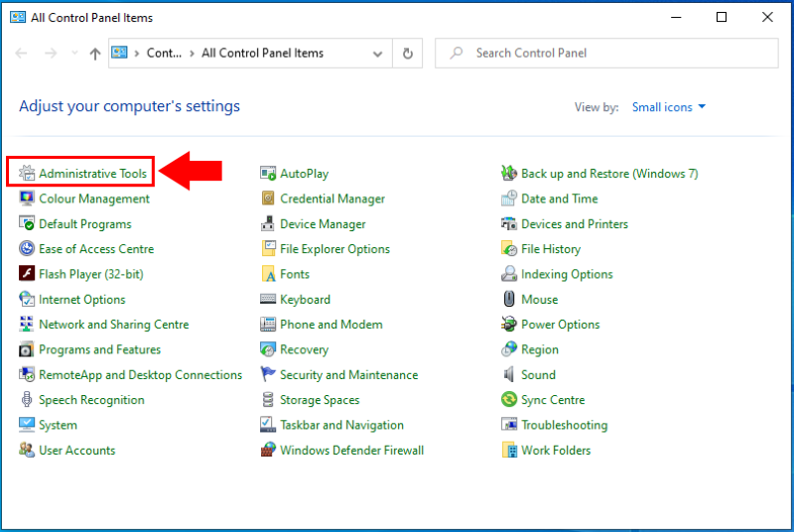Screen dimensions: 794x532
Task: Click the Speech Recognition microphone icon
Action: coord(27,399)
